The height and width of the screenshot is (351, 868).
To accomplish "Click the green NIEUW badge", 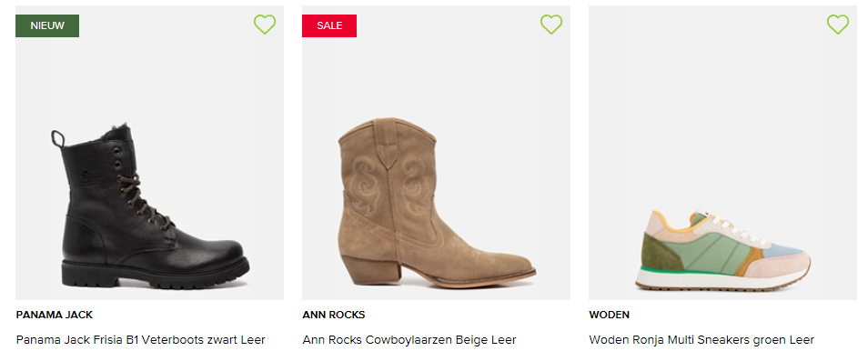I will point(47,25).
